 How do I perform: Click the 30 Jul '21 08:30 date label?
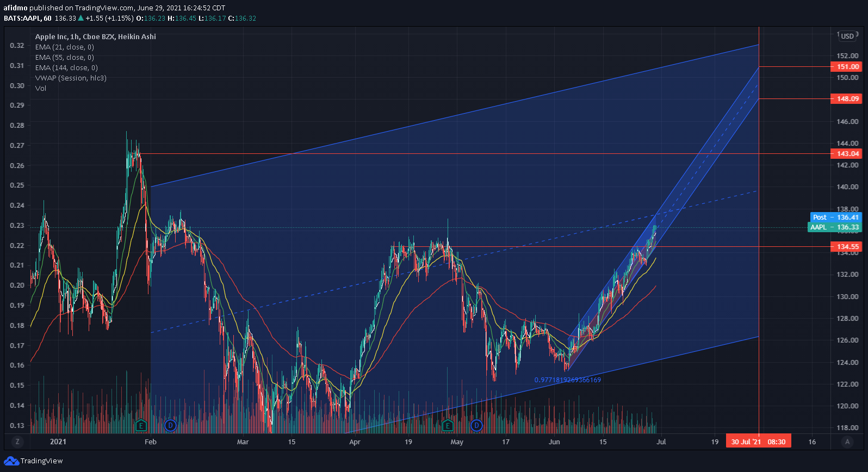coord(758,442)
